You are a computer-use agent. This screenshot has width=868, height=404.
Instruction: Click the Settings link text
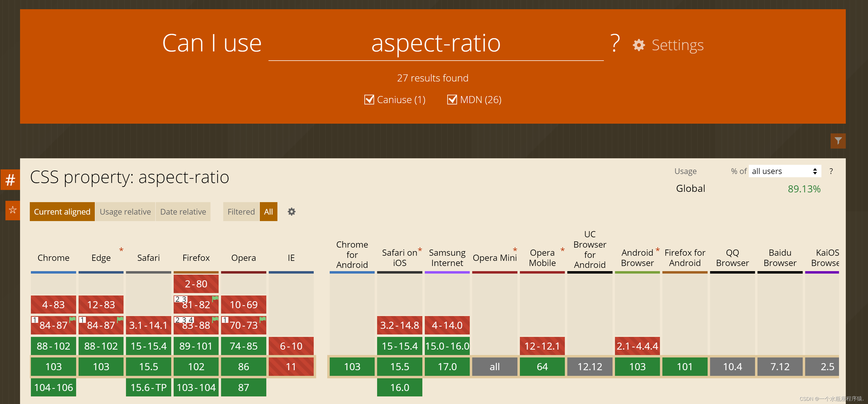[x=677, y=45]
